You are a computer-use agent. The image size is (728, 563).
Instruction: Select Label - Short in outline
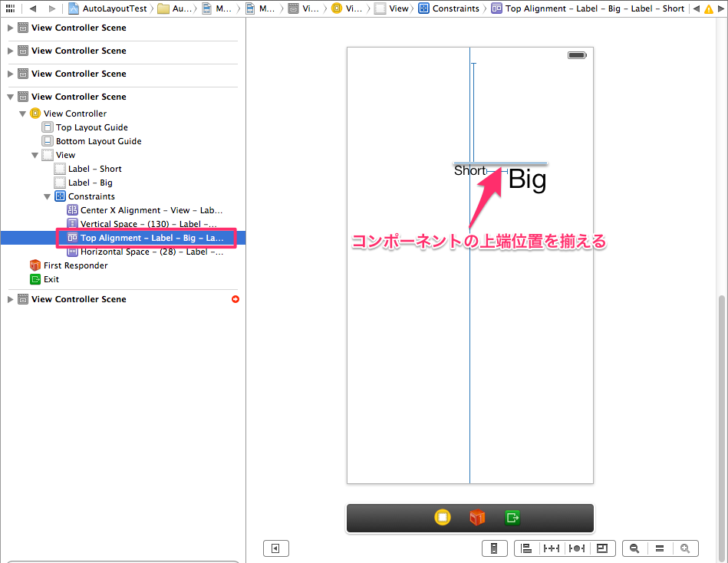pyautogui.click(x=94, y=169)
